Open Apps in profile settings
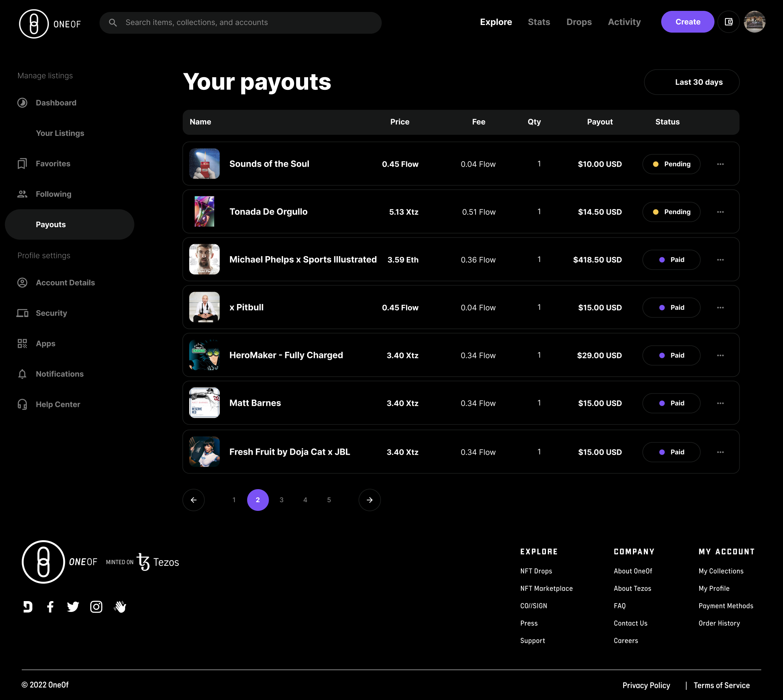The image size is (783, 700). 37,343
